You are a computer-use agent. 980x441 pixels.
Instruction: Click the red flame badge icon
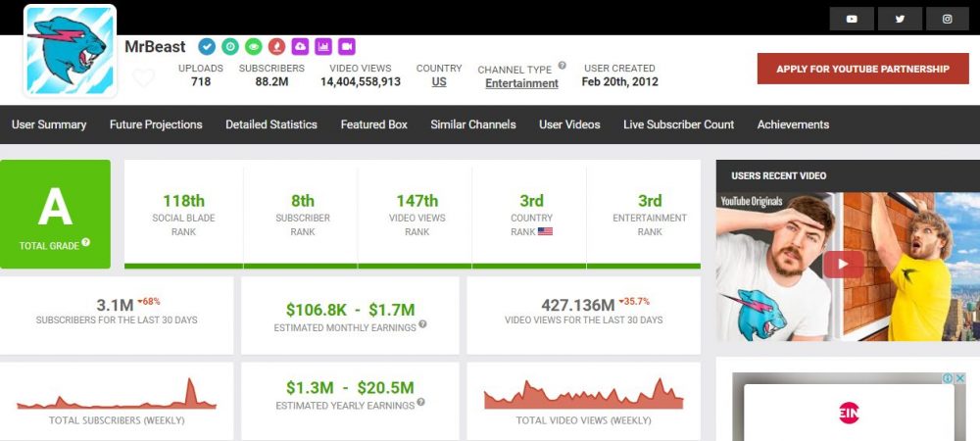click(x=277, y=46)
